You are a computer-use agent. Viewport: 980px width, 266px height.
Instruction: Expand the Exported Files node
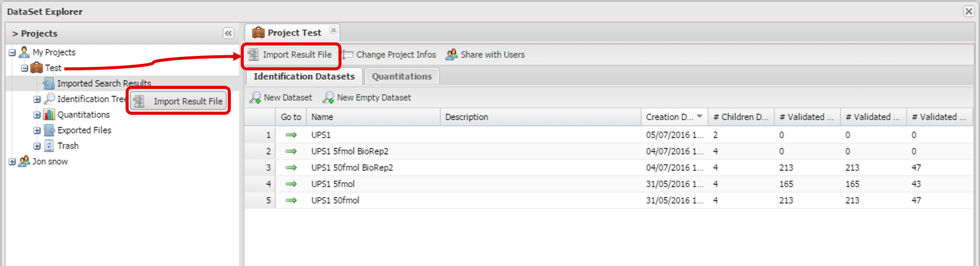coord(37,131)
